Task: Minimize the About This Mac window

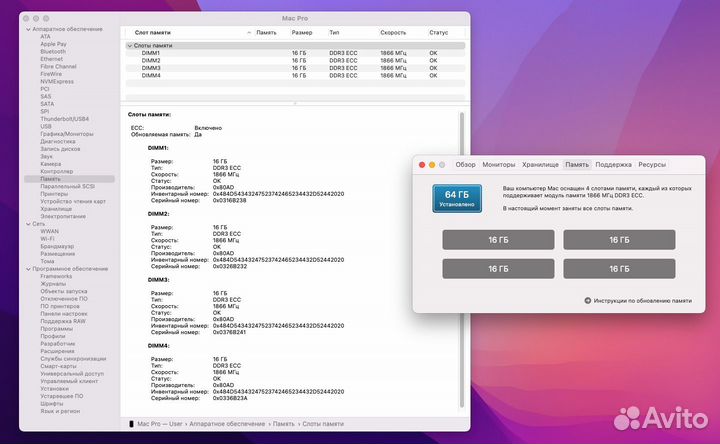Action: click(x=432, y=165)
